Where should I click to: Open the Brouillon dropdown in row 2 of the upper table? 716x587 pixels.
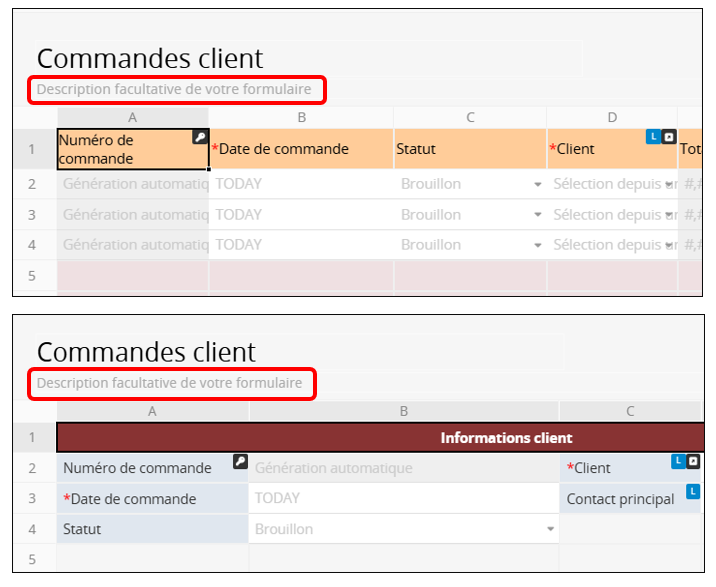(537, 185)
